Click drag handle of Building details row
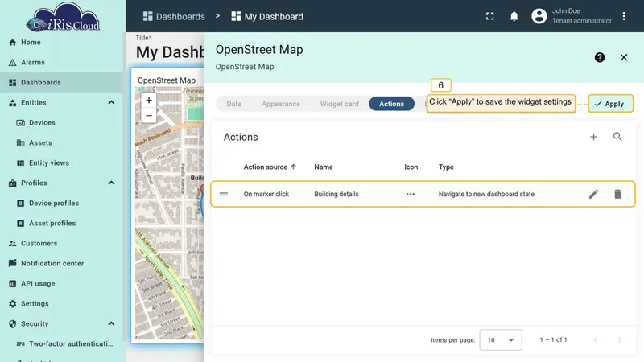 pos(224,194)
